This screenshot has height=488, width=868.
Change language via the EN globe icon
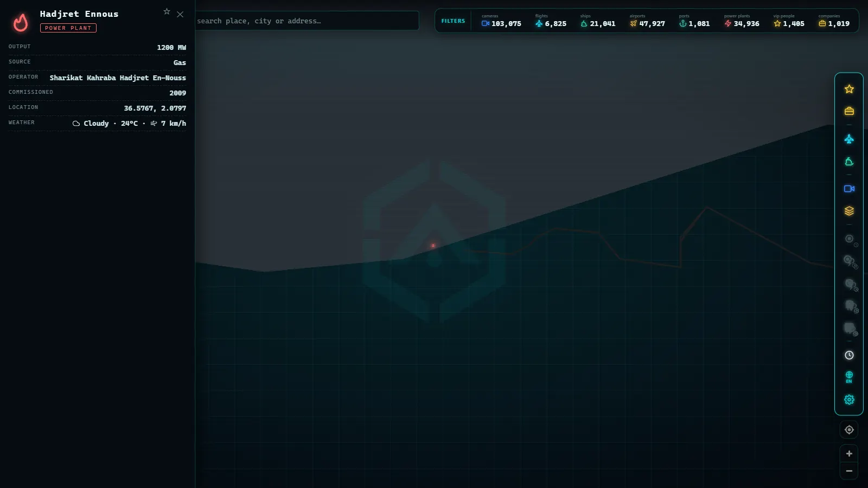[x=849, y=377]
